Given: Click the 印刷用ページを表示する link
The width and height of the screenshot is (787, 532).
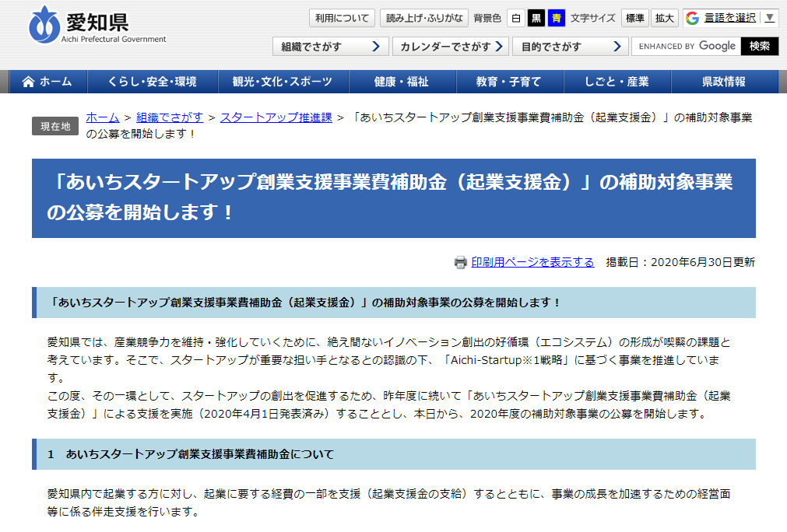Looking at the screenshot, I should (x=532, y=262).
